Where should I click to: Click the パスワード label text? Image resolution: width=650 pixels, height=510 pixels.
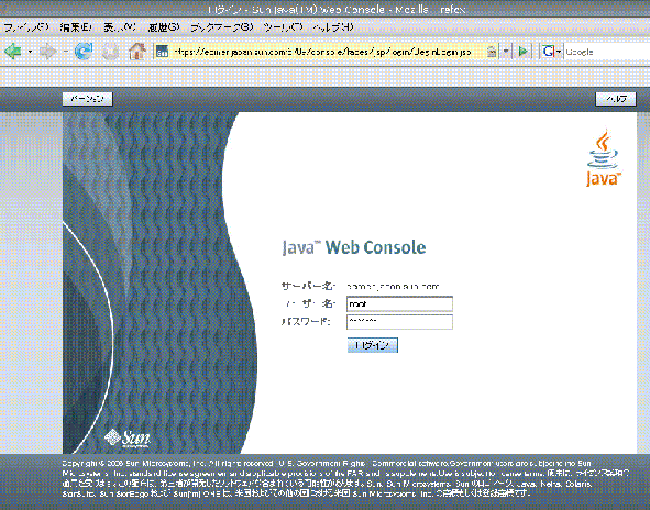pyautogui.click(x=306, y=322)
